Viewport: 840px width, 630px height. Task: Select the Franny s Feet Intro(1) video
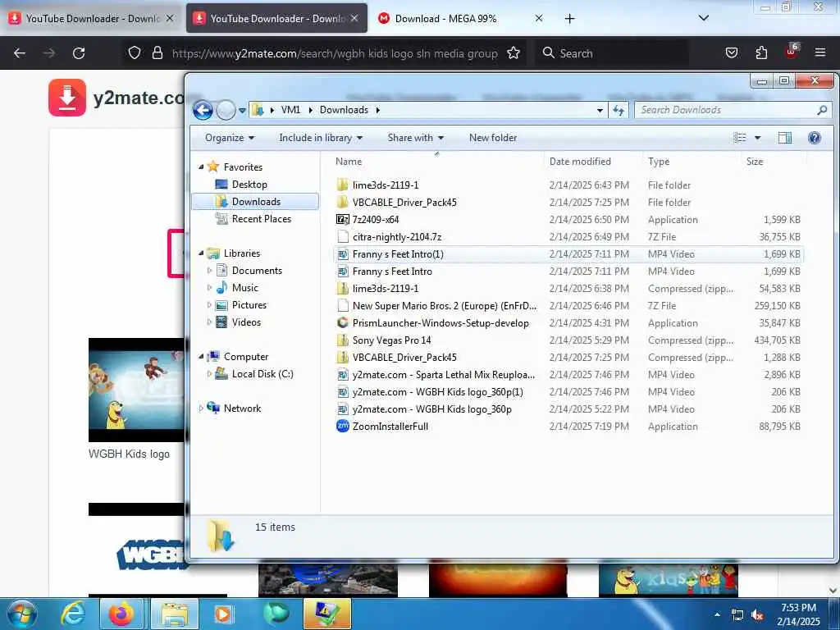pos(568,254)
